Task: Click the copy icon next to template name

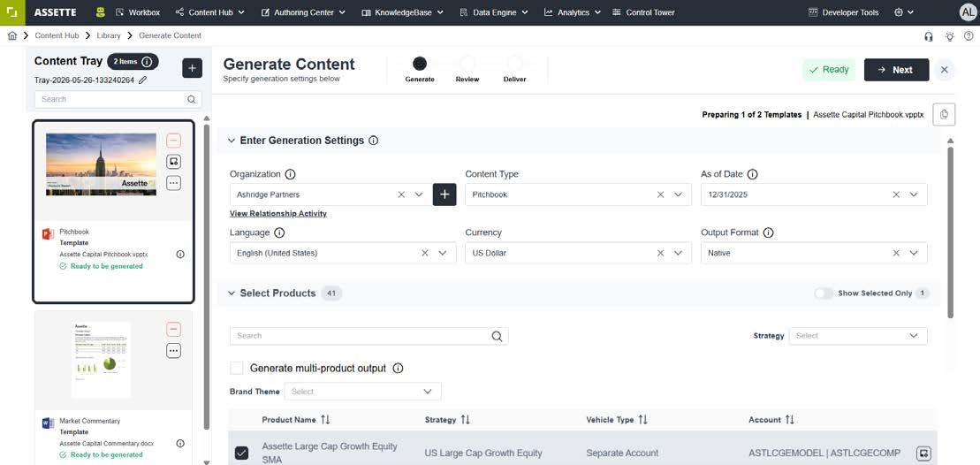Action: 944,114
